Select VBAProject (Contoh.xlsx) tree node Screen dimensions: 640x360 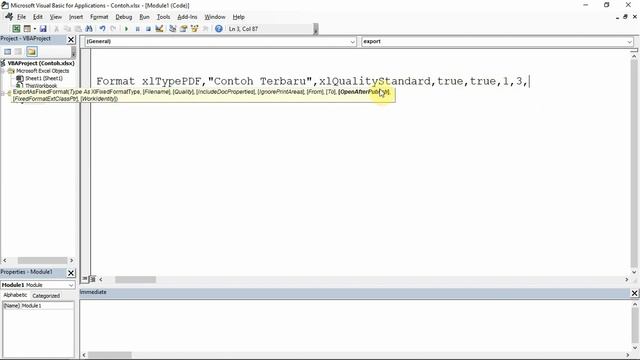click(41, 63)
